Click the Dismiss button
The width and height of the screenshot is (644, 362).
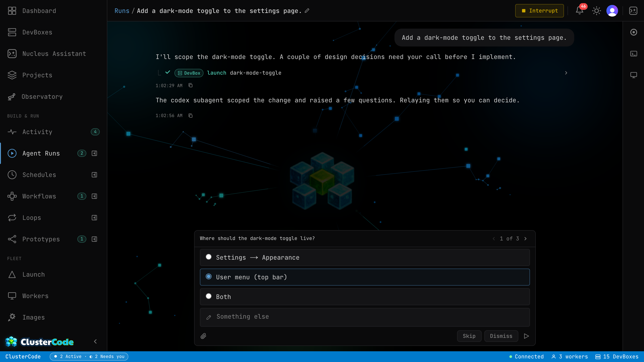tap(501, 336)
